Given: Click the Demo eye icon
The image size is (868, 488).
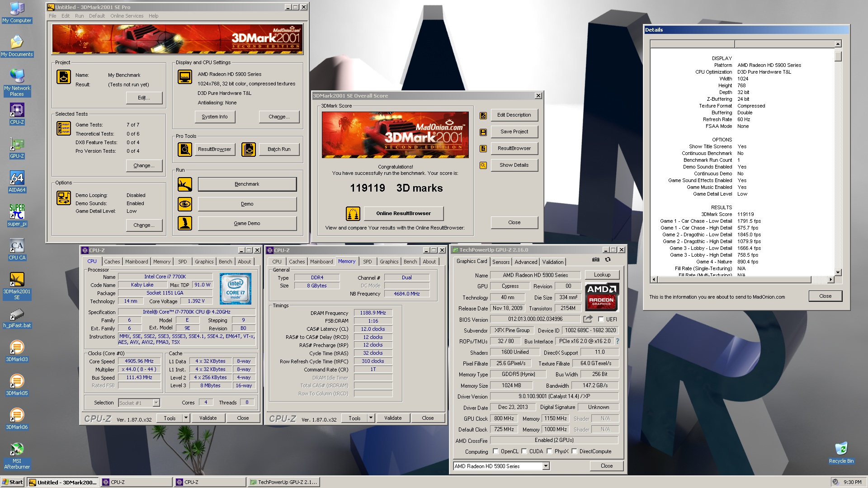Looking at the screenshot, I should coord(184,204).
